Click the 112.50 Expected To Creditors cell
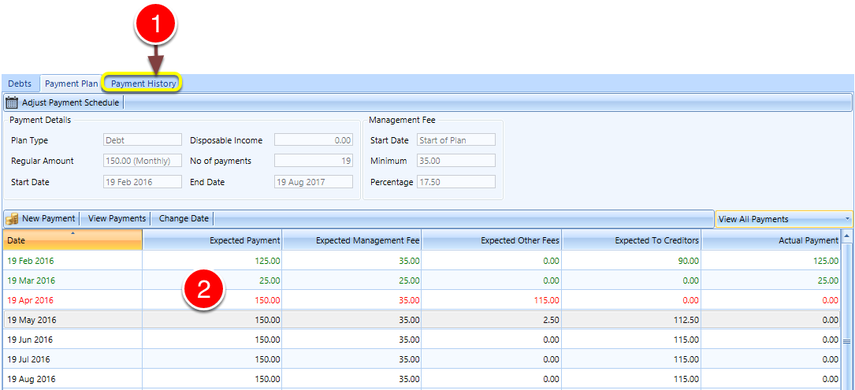Image resolution: width=855 pixels, height=390 pixels. 631,320
